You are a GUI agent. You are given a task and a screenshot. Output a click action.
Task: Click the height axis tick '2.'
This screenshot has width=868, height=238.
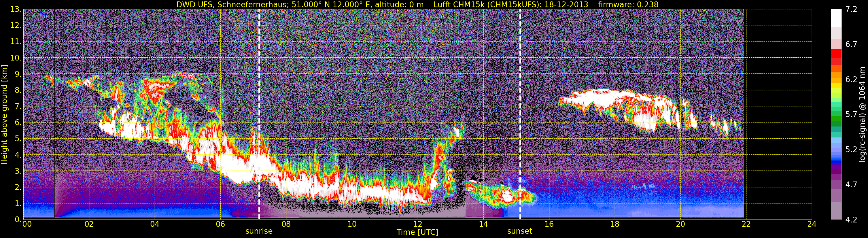click(x=18, y=188)
